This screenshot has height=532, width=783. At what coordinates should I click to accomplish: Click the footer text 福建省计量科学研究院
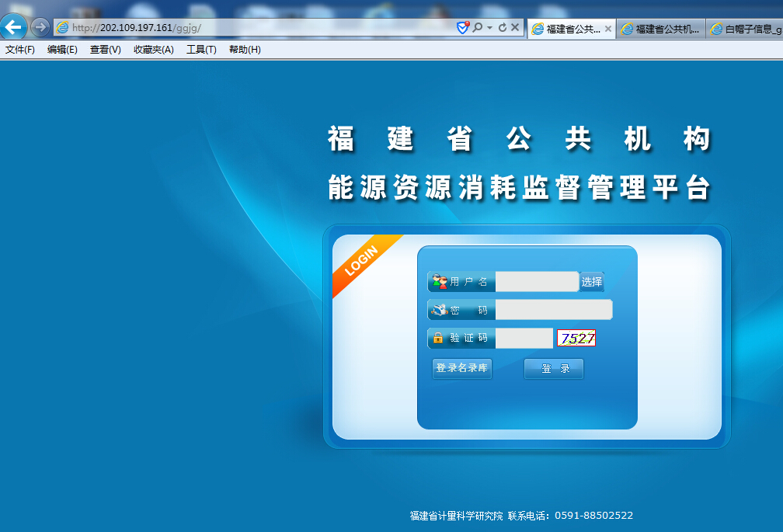457,516
